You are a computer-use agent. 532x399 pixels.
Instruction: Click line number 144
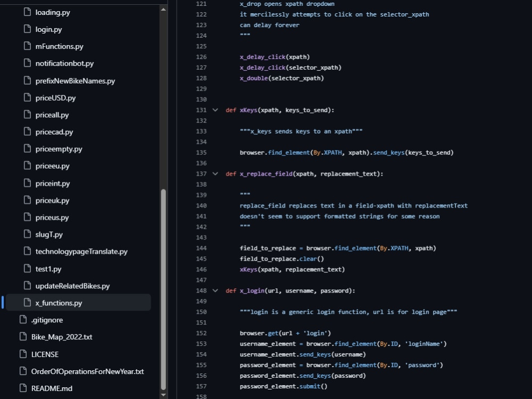201,248
